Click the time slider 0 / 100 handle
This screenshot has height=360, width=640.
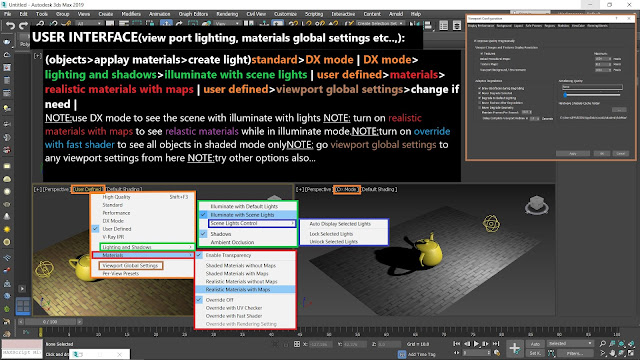[x=50, y=322]
